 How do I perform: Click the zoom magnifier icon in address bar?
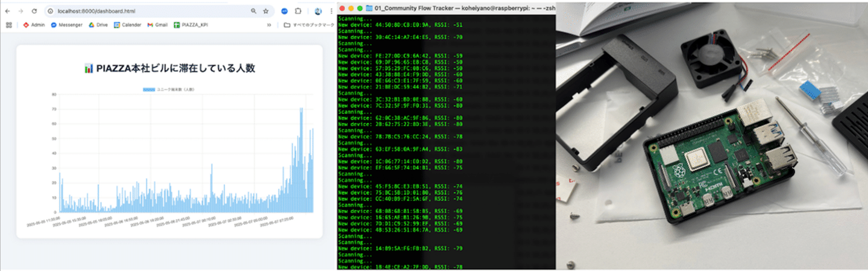254,11
